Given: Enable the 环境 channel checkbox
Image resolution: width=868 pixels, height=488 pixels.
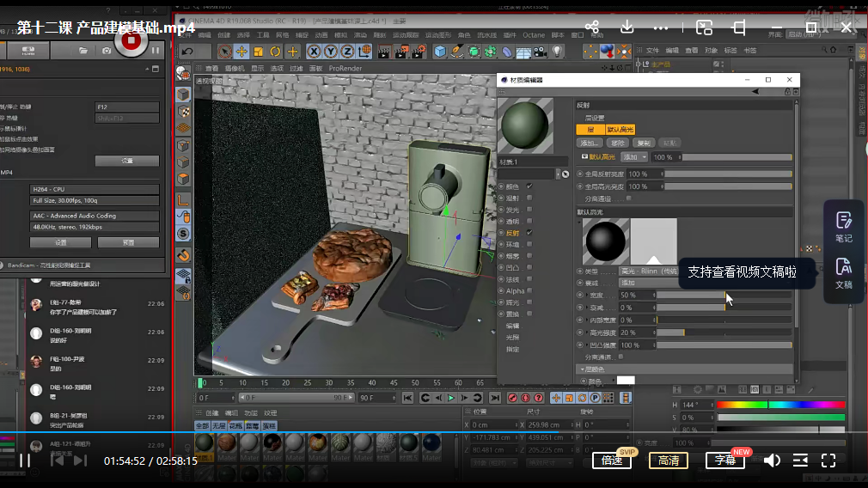Looking at the screenshot, I should [529, 245].
